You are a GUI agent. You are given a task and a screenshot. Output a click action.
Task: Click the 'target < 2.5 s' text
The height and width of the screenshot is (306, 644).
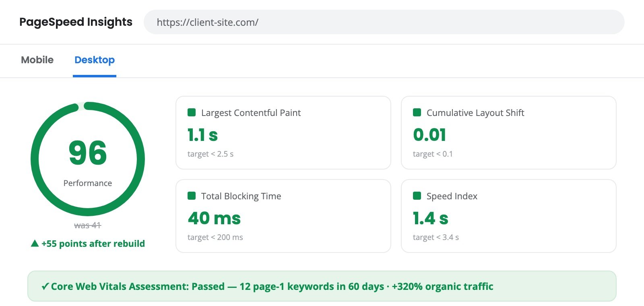pyautogui.click(x=211, y=154)
